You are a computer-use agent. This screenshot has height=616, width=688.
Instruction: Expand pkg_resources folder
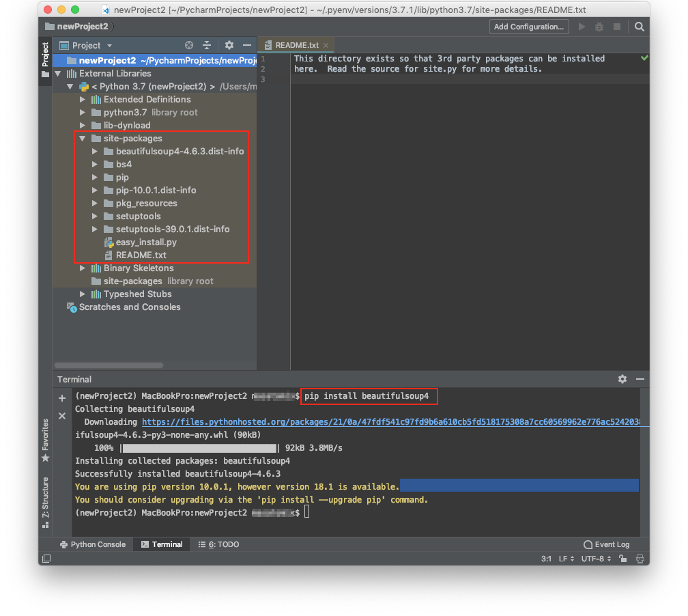click(x=95, y=204)
